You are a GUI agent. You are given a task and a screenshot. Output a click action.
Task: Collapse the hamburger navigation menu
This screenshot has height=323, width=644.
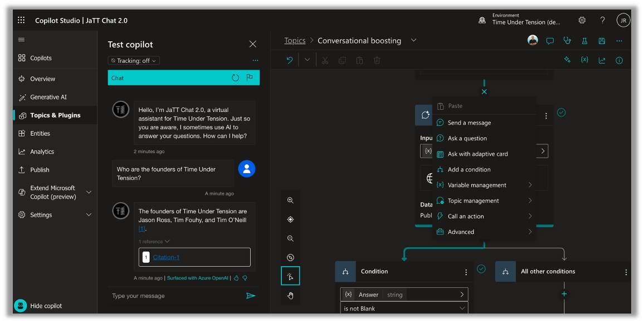[x=21, y=40]
